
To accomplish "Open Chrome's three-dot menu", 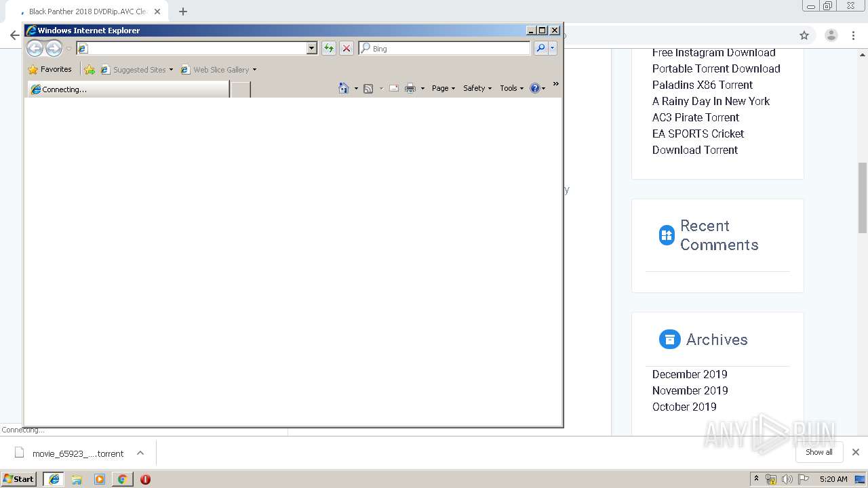I will 854,35.
